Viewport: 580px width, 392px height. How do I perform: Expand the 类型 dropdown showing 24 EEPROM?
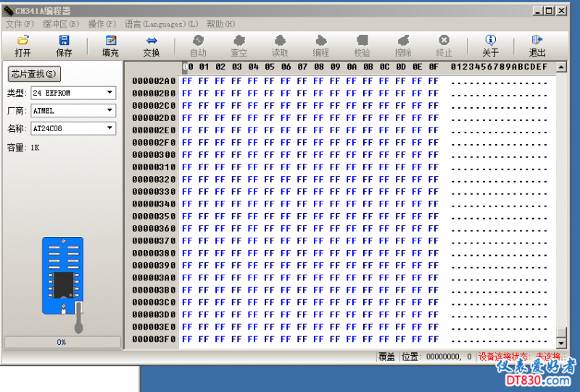(110, 93)
